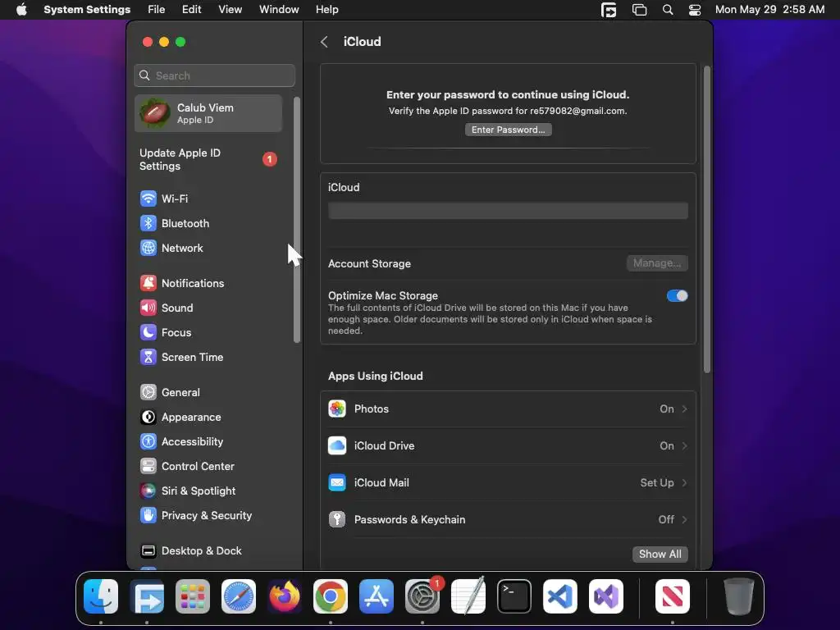Open the Help menu

[x=326, y=10]
